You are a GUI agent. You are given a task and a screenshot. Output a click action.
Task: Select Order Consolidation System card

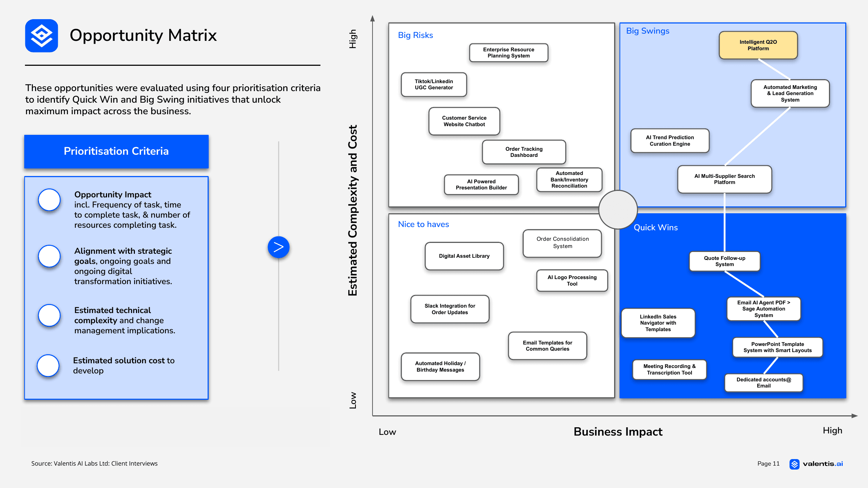562,243
